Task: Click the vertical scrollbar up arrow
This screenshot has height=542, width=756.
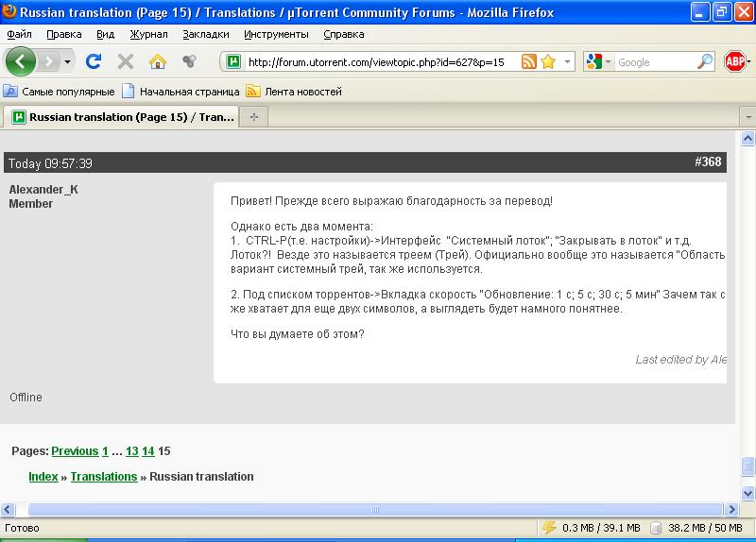Action: (x=747, y=139)
